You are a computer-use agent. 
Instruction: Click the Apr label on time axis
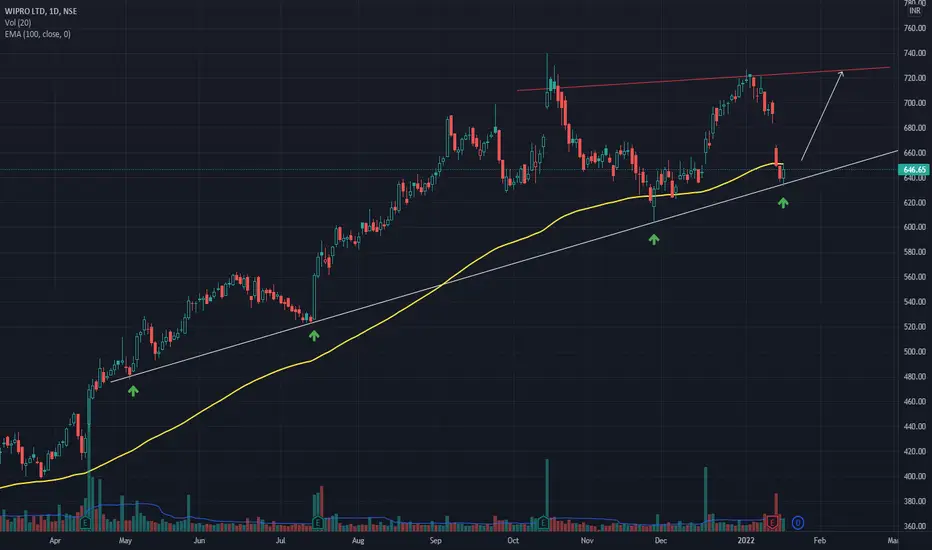coord(55,540)
